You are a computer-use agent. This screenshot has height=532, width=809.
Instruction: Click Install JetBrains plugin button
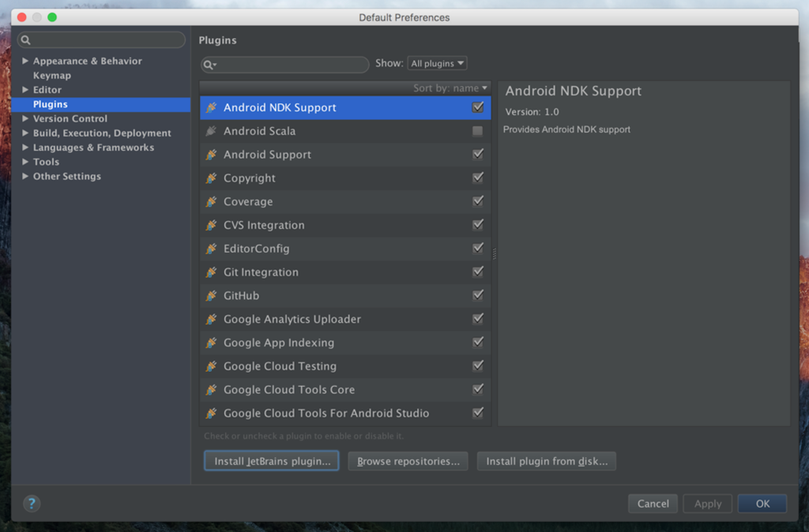(272, 461)
